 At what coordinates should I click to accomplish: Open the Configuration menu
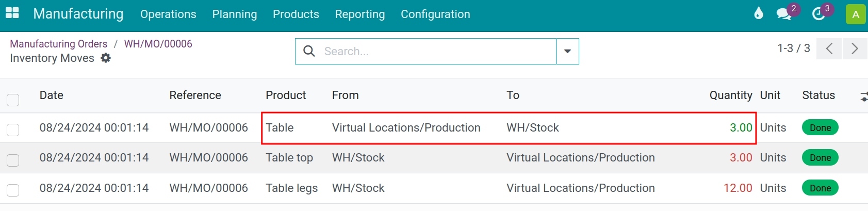click(435, 14)
